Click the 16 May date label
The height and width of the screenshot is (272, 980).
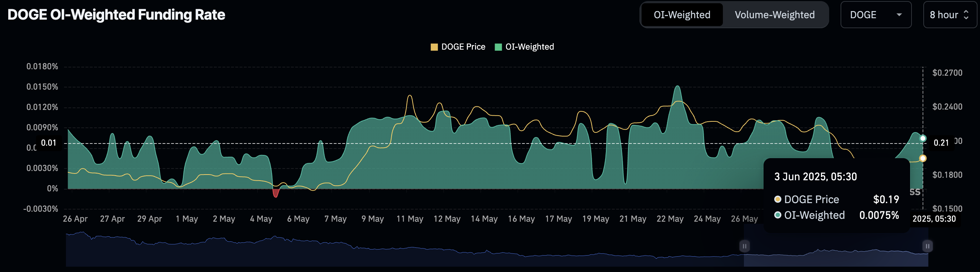tap(522, 219)
